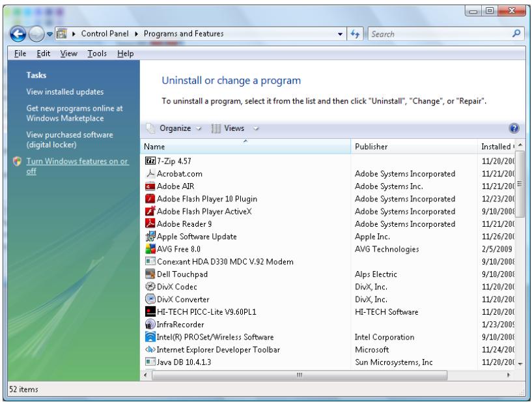Click View installed updates link
532x402 pixels.
point(65,92)
